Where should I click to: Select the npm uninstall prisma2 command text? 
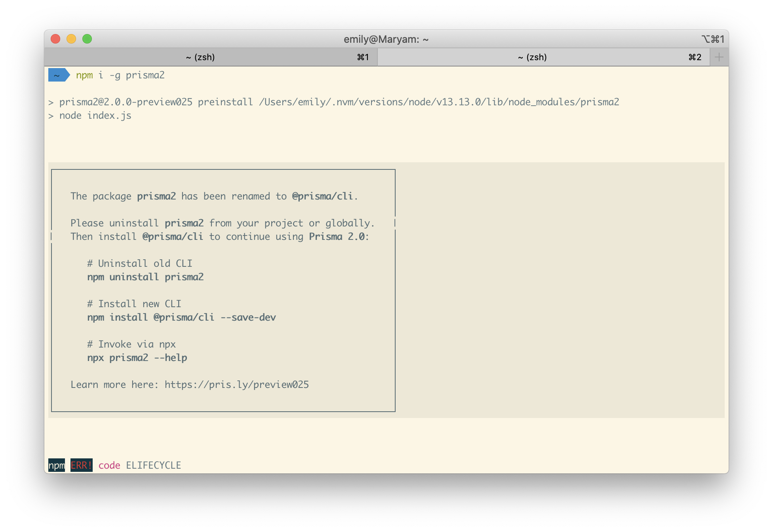146,277
